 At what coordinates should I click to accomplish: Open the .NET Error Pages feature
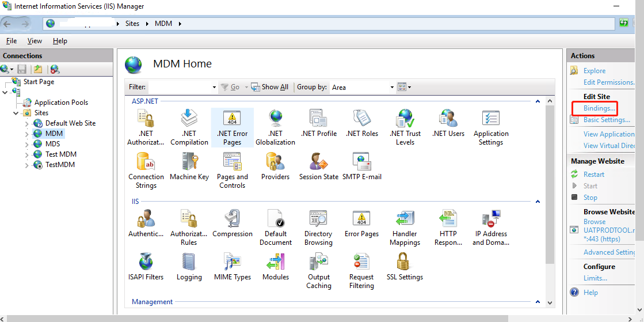232,127
